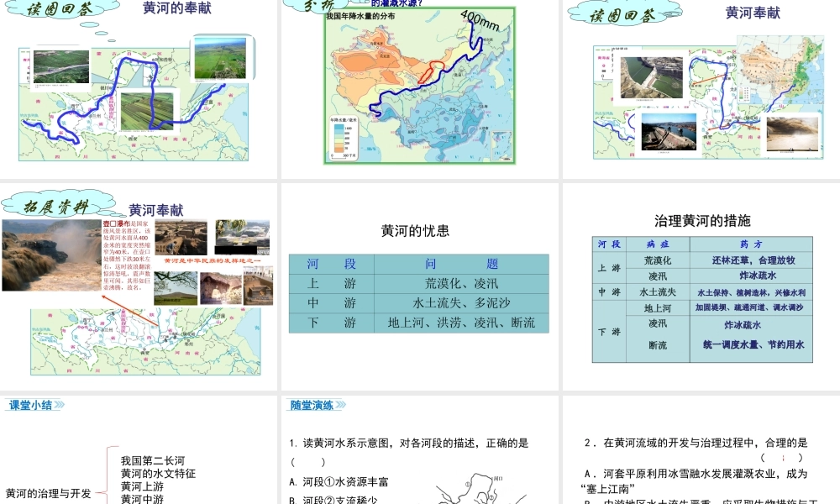
Task: Click the 壶口瀑布 description paragraph
Action: click(x=128, y=255)
